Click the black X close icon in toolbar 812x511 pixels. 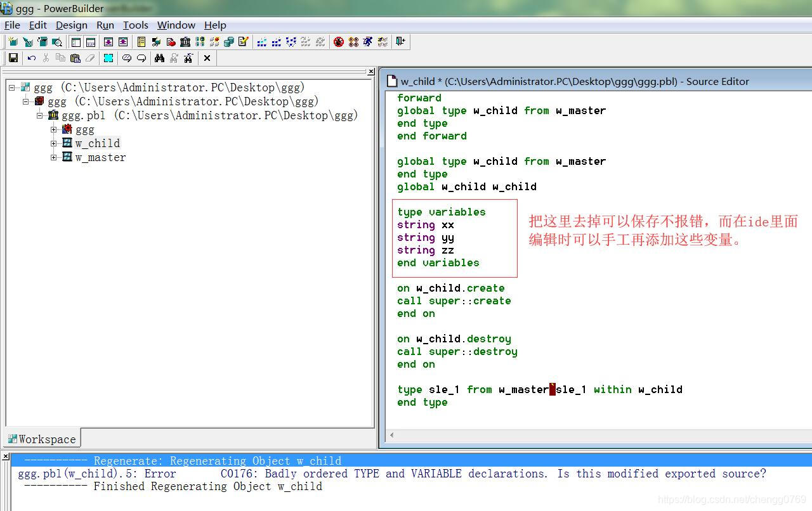click(x=207, y=58)
